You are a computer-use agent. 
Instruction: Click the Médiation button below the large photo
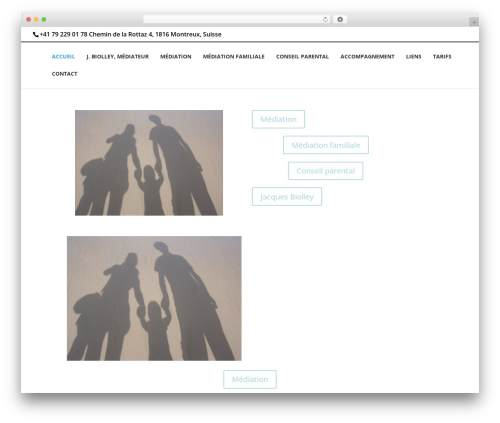(x=250, y=379)
